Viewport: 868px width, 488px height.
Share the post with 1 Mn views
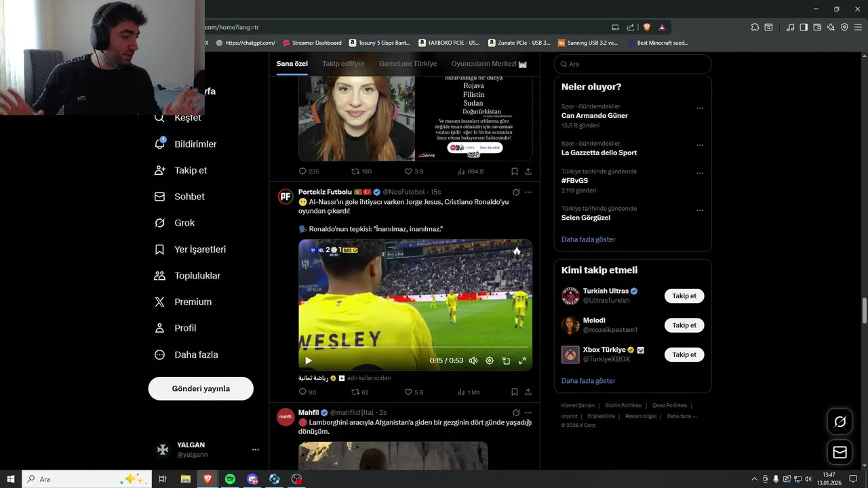pyautogui.click(x=528, y=392)
